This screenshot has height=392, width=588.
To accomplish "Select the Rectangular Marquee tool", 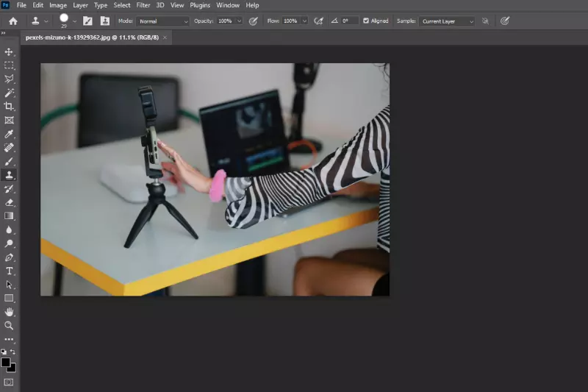I will point(9,65).
